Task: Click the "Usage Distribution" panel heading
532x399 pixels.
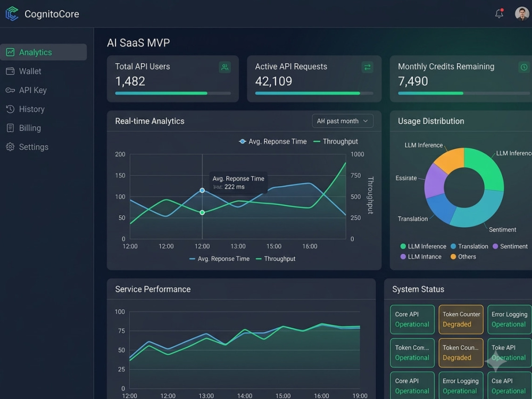Action: click(431, 121)
